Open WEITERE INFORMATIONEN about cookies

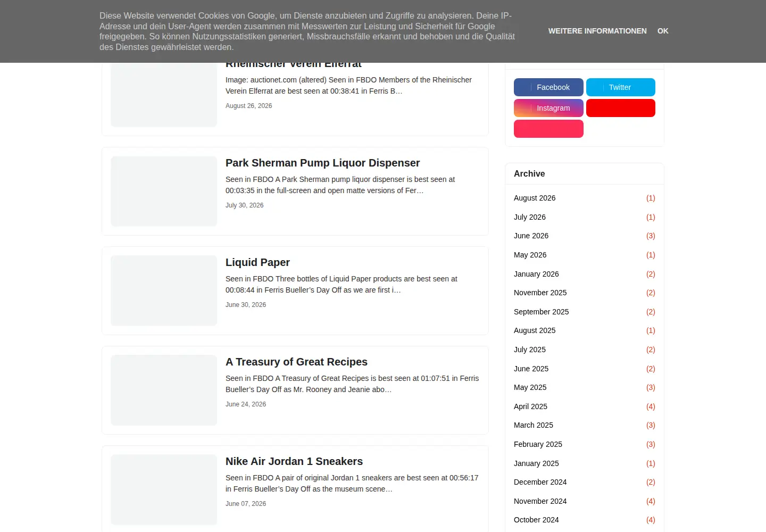(597, 31)
